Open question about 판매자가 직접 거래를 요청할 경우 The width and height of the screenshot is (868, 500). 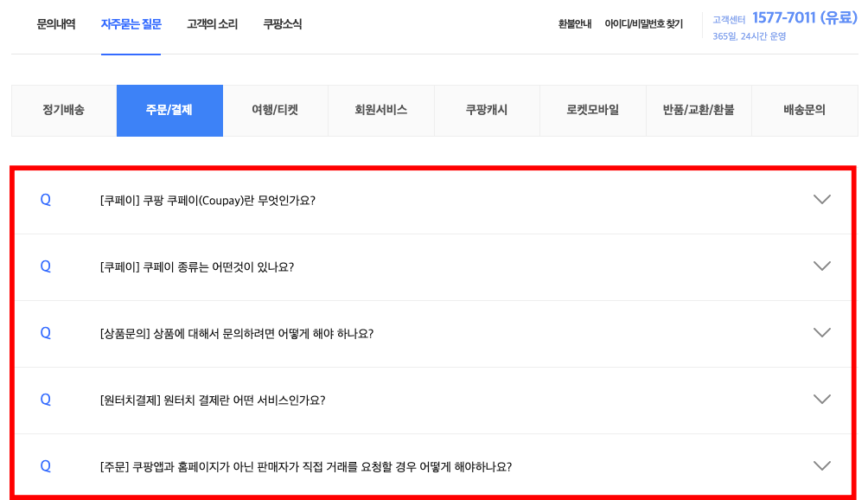click(x=306, y=467)
